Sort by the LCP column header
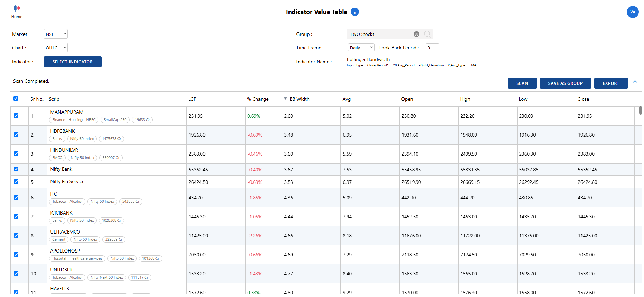Image resolution: width=644 pixels, height=297 pixels. click(192, 99)
